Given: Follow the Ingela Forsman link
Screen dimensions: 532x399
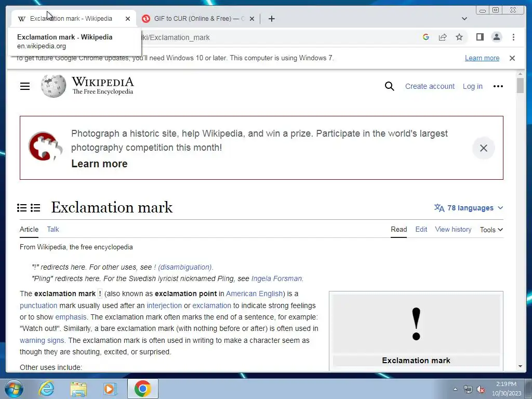Looking at the screenshot, I should point(276,278).
